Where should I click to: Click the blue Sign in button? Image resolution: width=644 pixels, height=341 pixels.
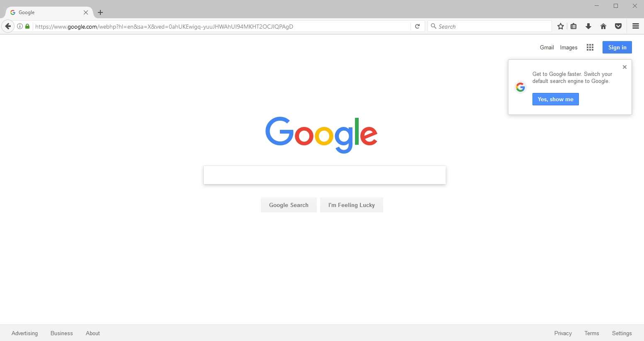pyautogui.click(x=617, y=47)
